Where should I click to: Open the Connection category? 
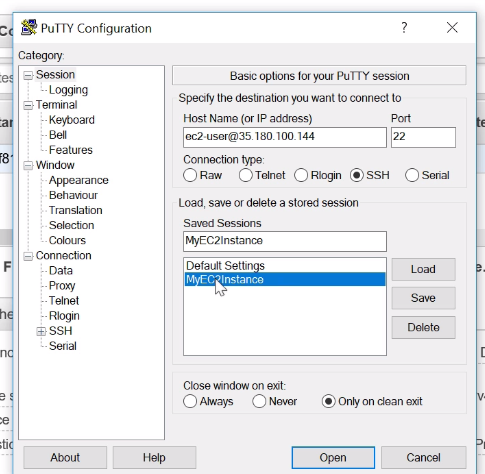click(x=64, y=255)
